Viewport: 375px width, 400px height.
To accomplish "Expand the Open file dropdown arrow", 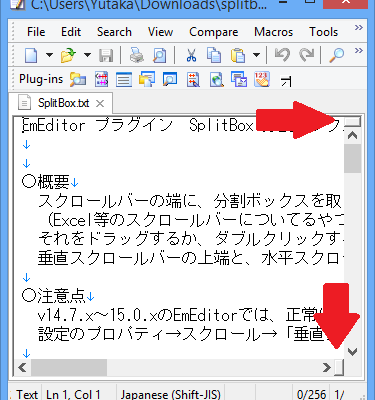I will pos(87,55).
